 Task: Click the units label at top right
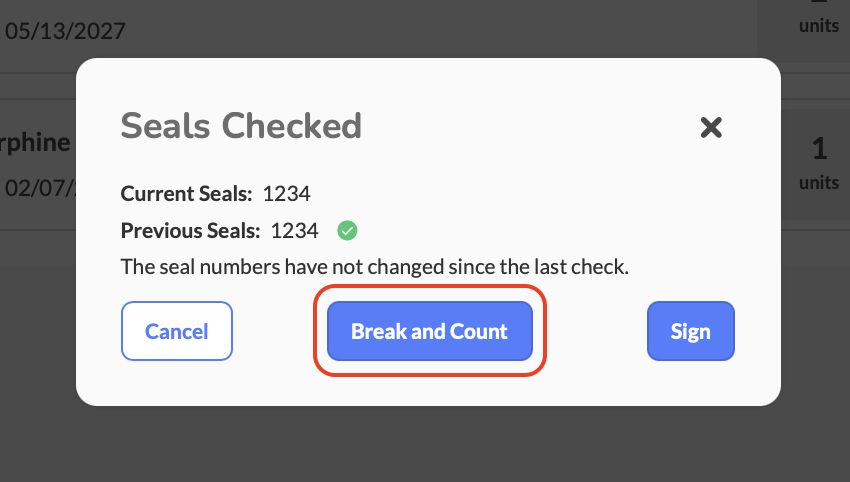(819, 26)
